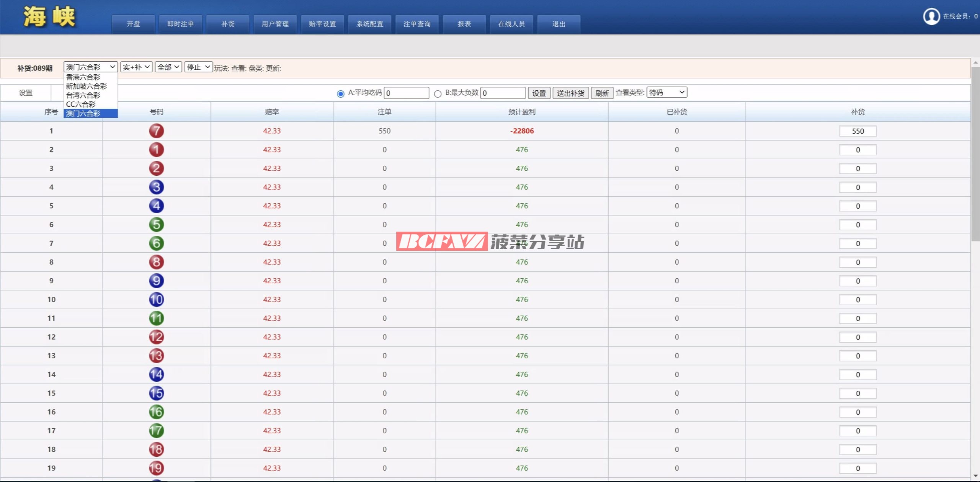Click the green number 16 ball
This screenshot has height=482, width=980.
click(156, 412)
